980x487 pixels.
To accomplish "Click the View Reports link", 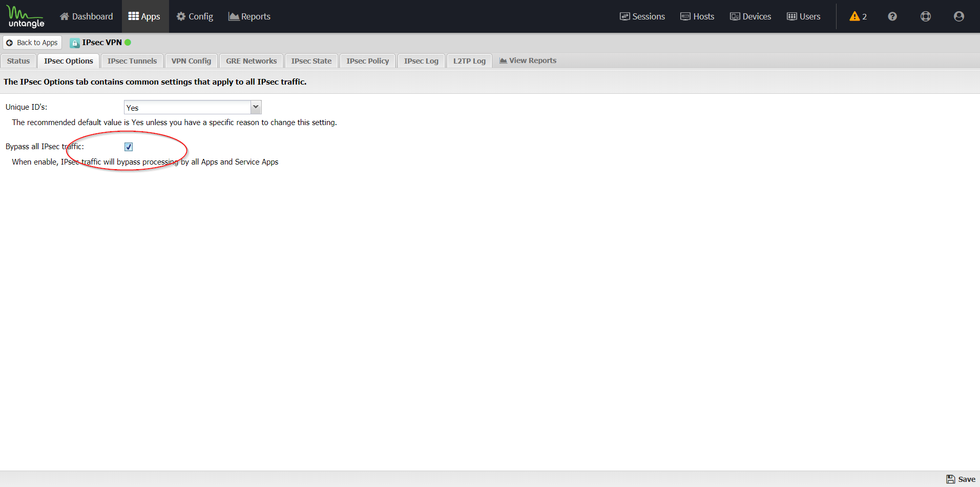I will pyautogui.click(x=528, y=60).
